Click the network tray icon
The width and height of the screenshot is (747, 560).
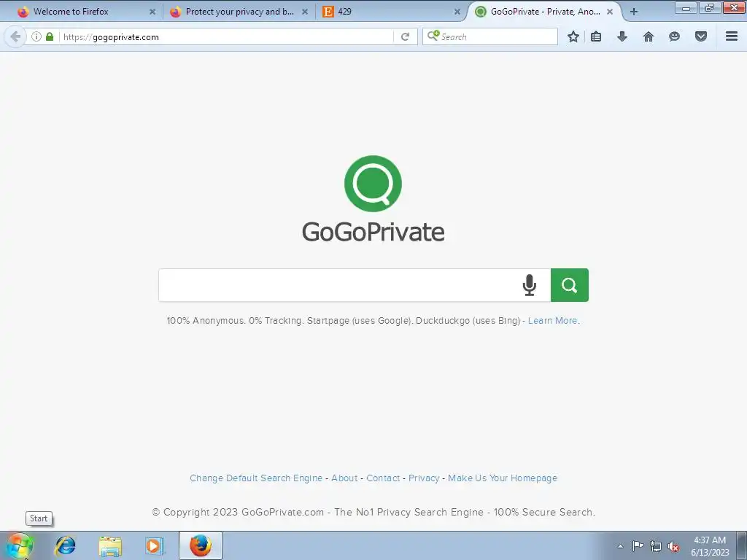click(656, 546)
